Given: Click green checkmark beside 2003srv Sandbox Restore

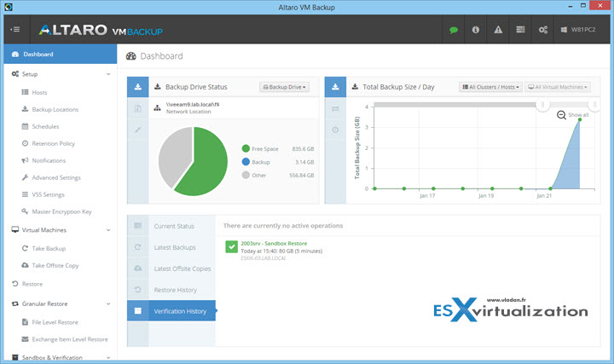Looking at the screenshot, I should point(231,246).
